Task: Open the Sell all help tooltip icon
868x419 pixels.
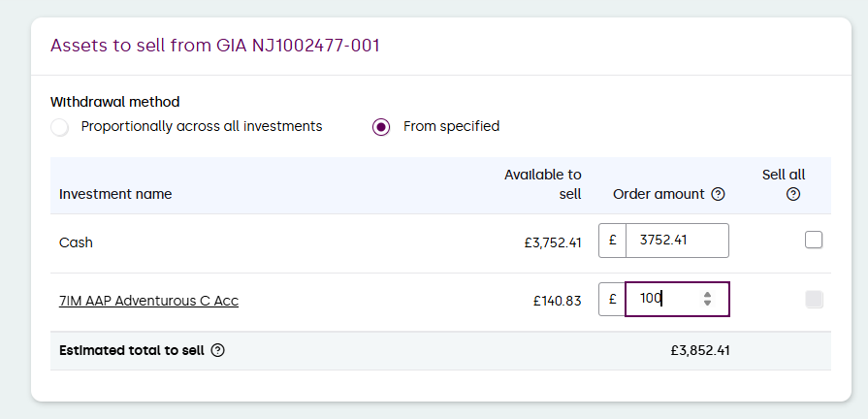Action: pos(793,194)
